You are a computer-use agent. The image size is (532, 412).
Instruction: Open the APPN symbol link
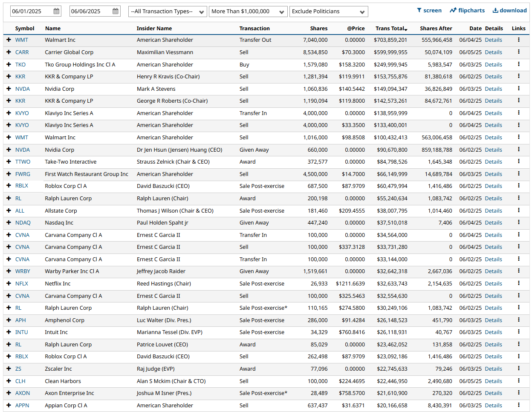(x=22, y=405)
